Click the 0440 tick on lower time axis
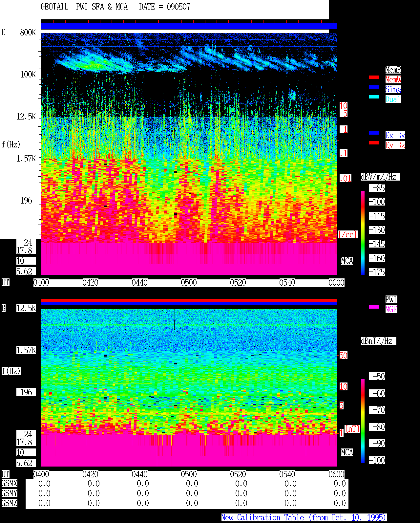 (139, 474)
